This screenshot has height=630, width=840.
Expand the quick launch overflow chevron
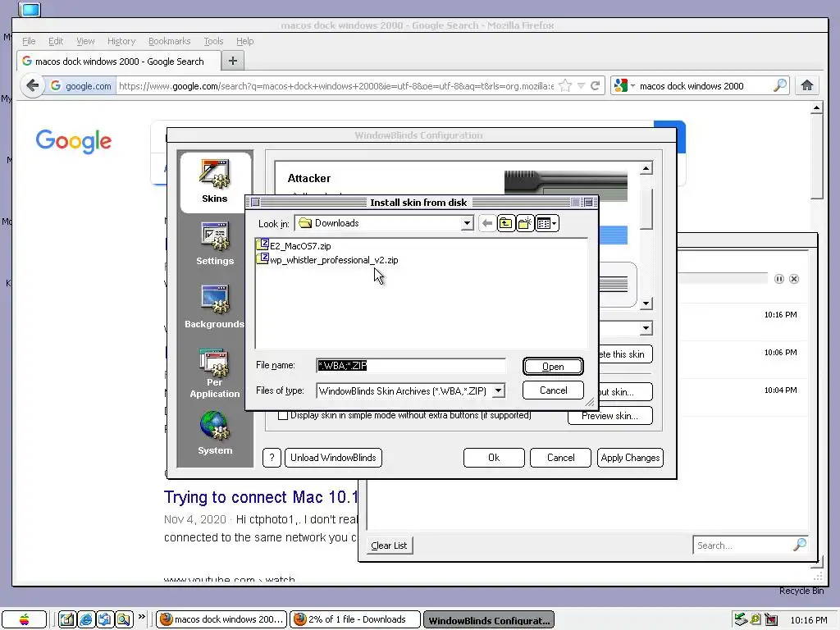click(142, 617)
